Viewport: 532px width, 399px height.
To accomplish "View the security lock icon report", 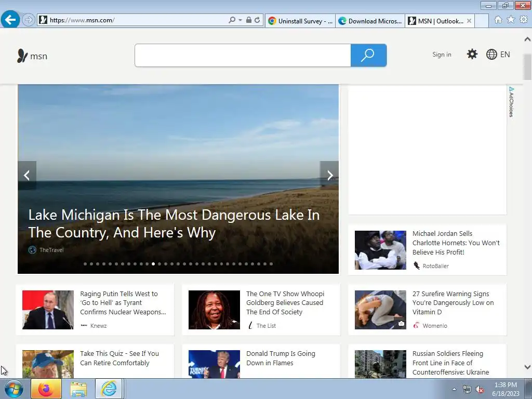I will point(249,20).
